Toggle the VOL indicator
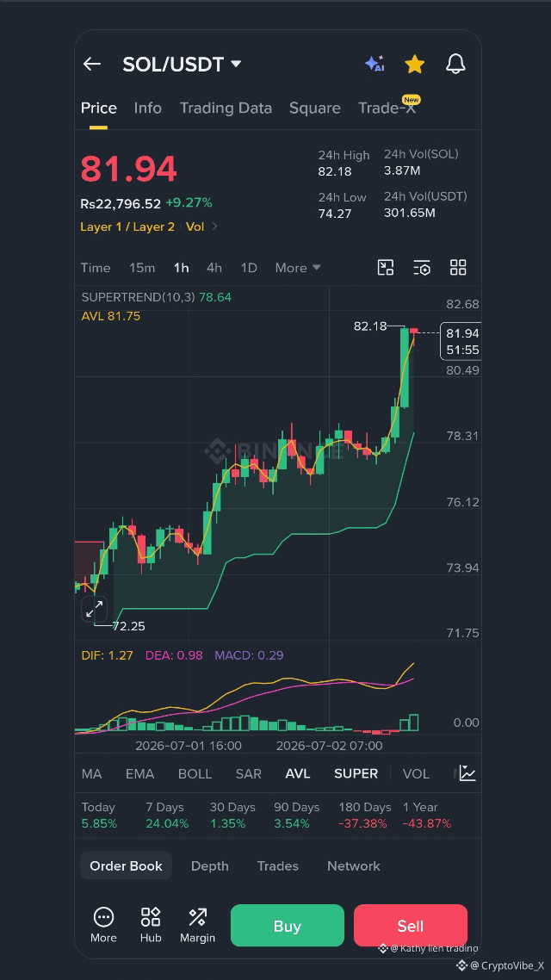This screenshot has height=980, width=551. (416, 773)
